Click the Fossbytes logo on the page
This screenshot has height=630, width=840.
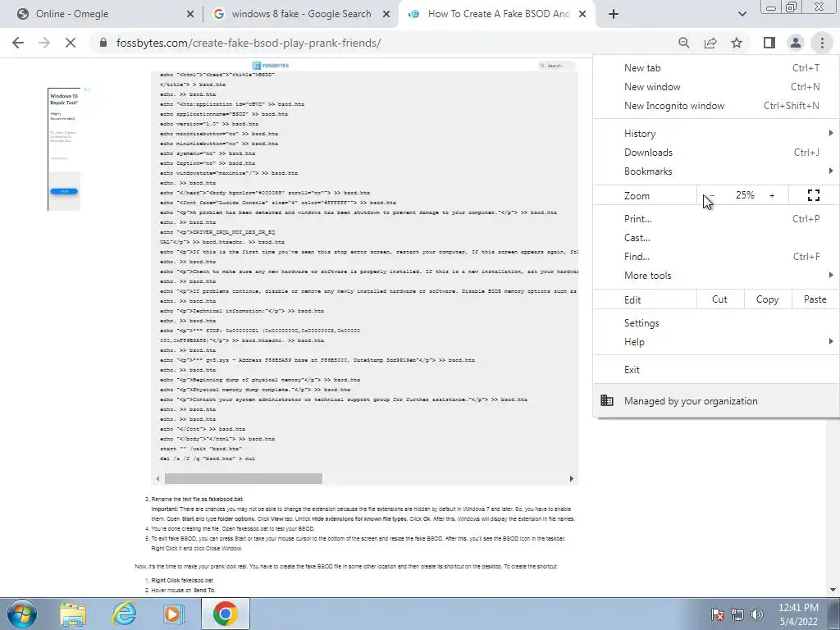click(271, 66)
